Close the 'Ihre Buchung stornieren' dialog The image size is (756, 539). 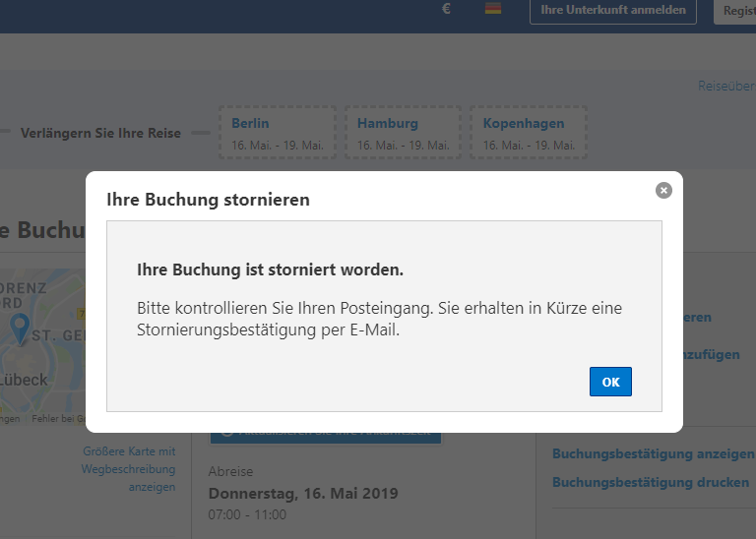click(x=663, y=190)
